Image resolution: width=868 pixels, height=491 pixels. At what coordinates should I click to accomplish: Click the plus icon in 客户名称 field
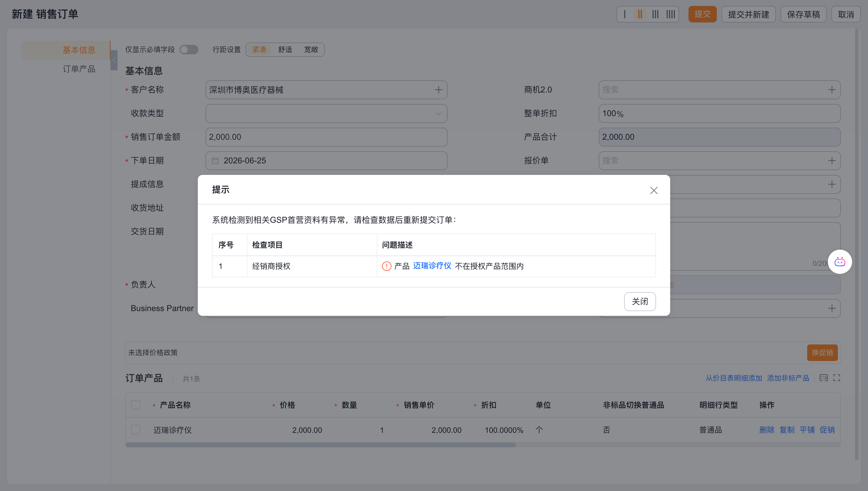click(x=438, y=90)
